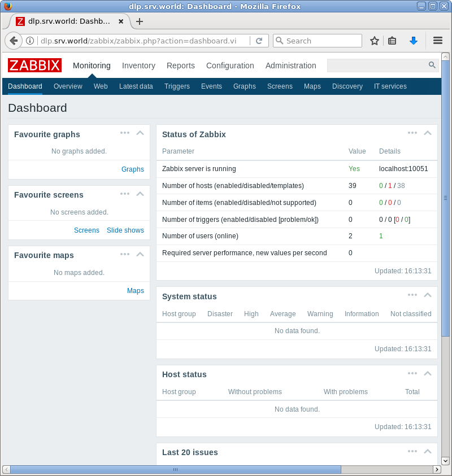Go to the Discovery tab
The height and width of the screenshot is (476, 452).
coord(347,86)
